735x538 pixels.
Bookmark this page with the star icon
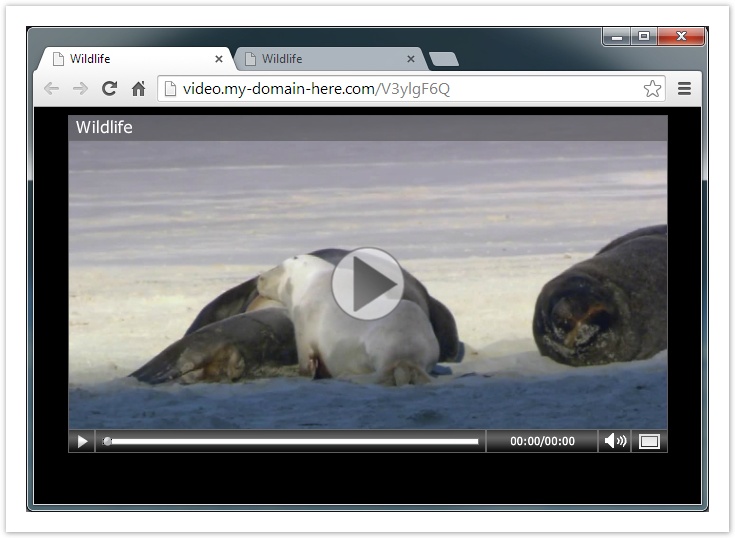pos(652,89)
